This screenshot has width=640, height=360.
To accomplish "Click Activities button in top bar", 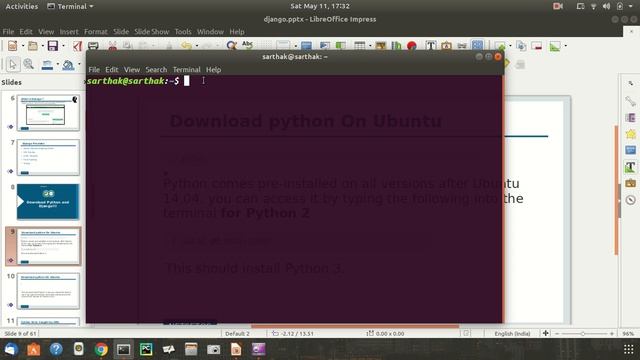I will click(x=22, y=6).
